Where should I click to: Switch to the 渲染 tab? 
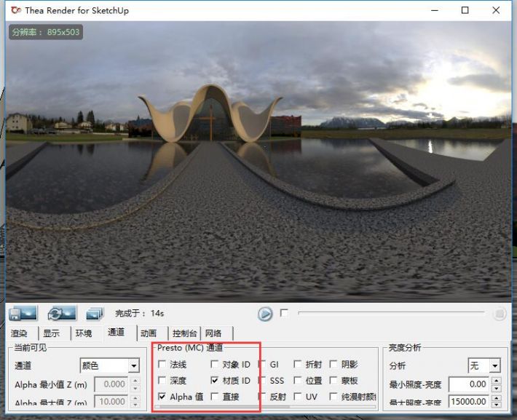pos(19,333)
